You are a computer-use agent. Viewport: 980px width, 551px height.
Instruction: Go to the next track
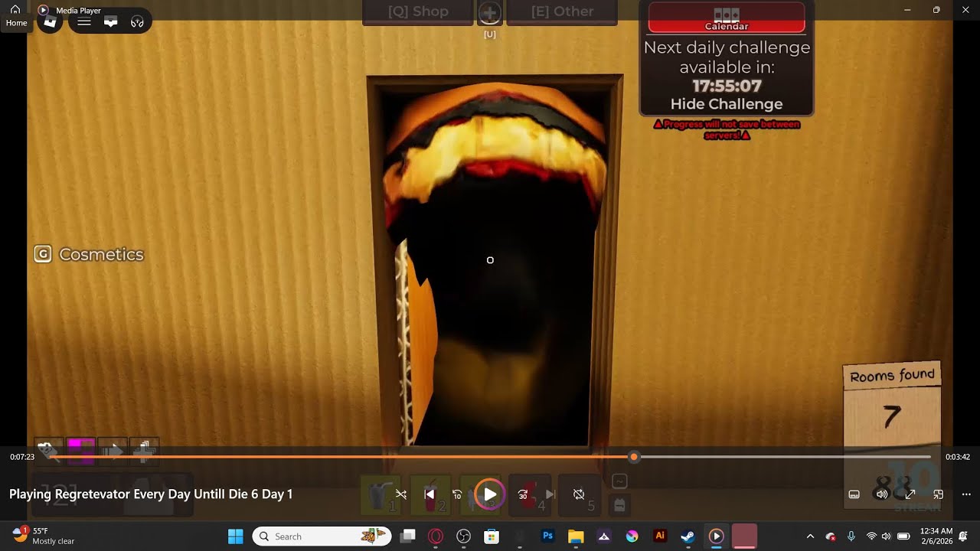tap(550, 494)
